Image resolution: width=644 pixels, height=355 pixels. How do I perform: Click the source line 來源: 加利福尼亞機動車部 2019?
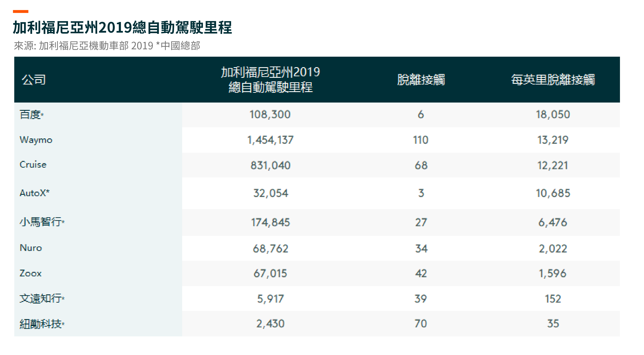83,46
